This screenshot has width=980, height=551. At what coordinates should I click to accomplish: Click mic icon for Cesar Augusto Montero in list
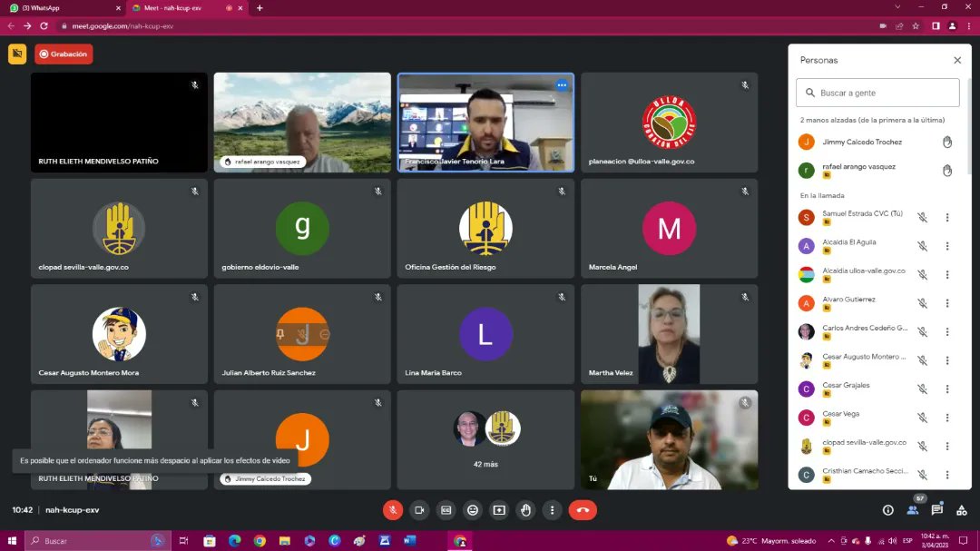click(923, 360)
